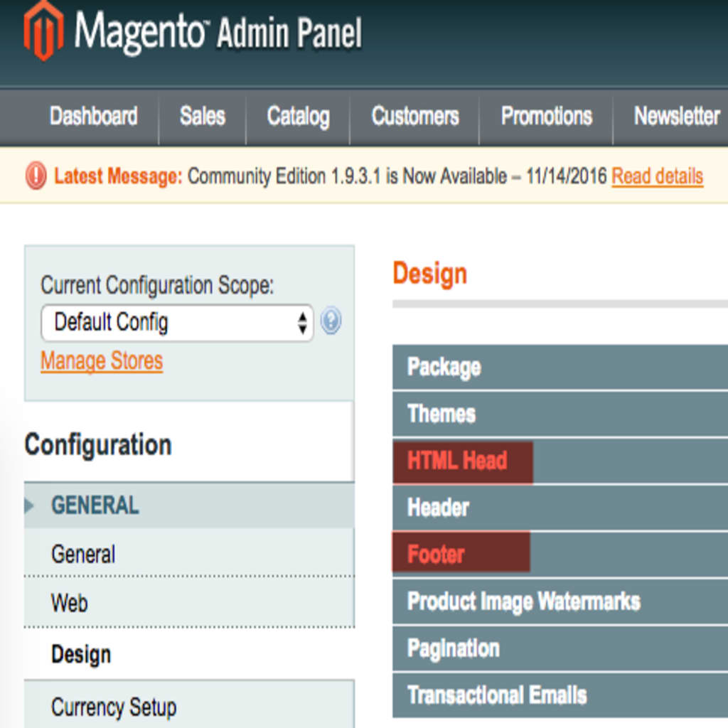Follow the Read details link
Screen dimensions: 728x728
657,176
